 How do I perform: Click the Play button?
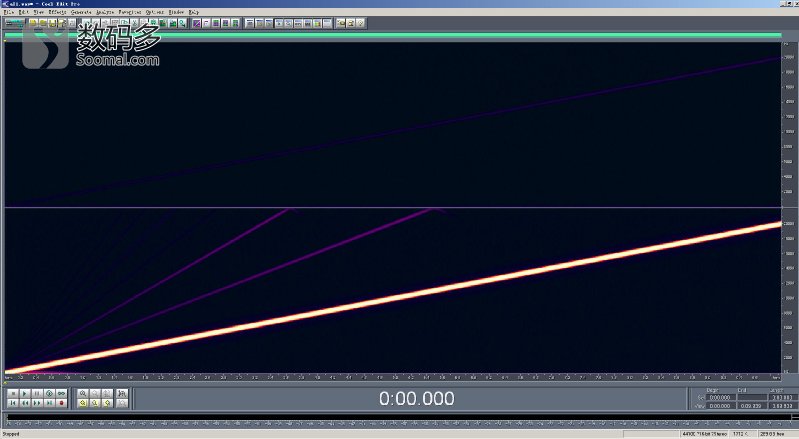(x=24, y=394)
